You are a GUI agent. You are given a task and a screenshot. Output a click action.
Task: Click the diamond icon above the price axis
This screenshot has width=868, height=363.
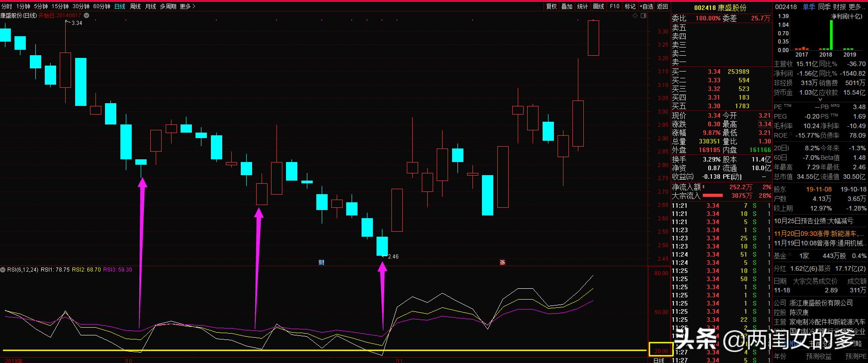coord(635,16)
